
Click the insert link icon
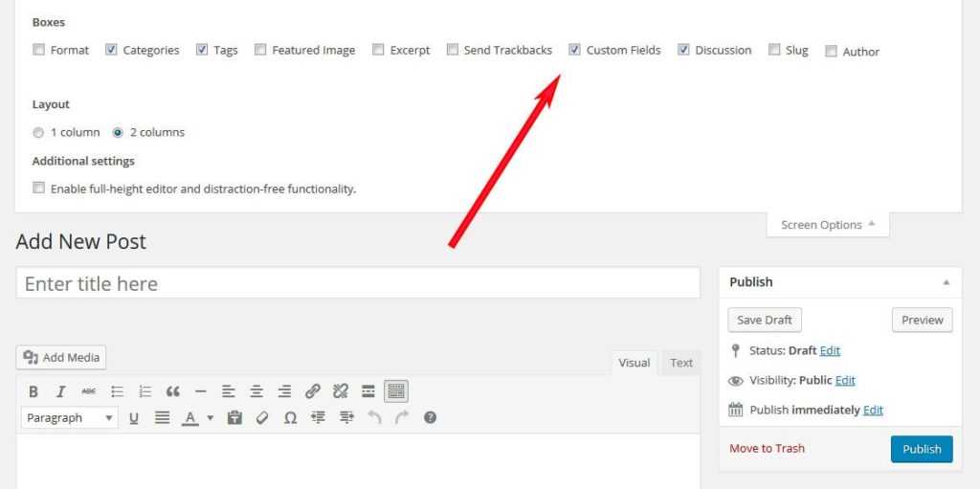pyautogui.click(x=312, y=391)
